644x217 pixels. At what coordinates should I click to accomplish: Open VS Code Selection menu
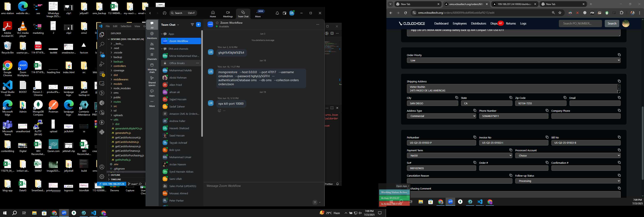pos(126,26)
